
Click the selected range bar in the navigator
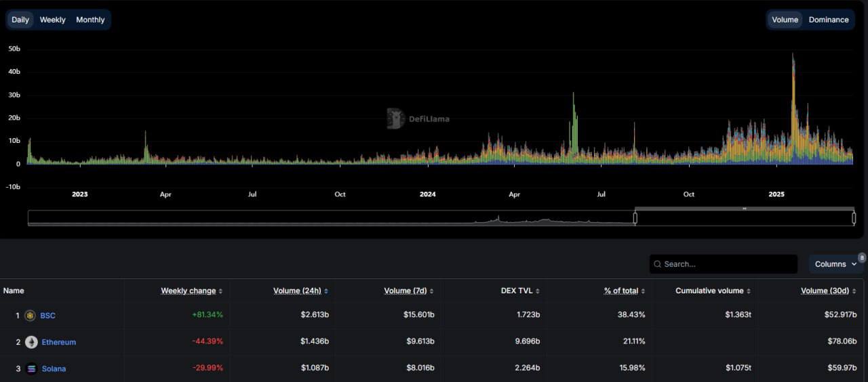(745, 209)
